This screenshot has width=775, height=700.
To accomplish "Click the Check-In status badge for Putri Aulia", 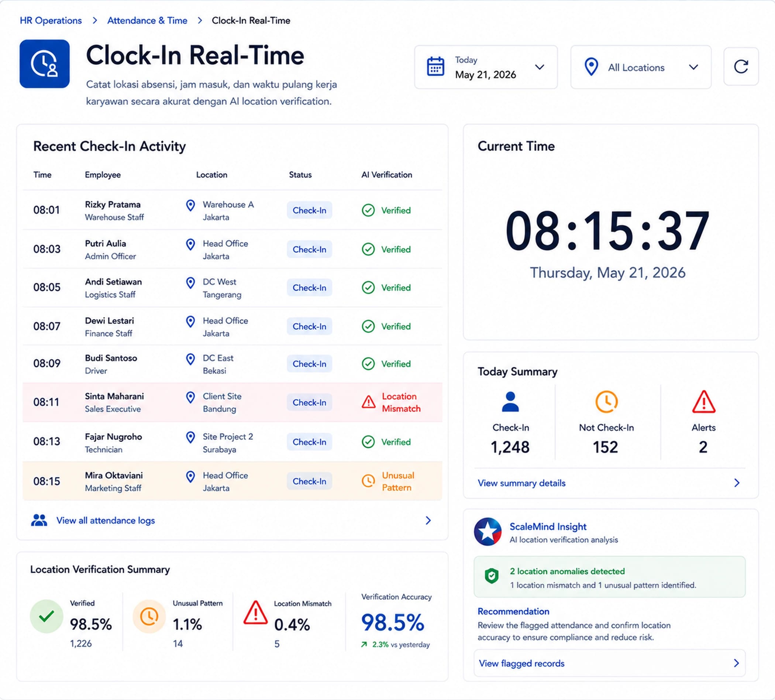I will pos(310,249).
